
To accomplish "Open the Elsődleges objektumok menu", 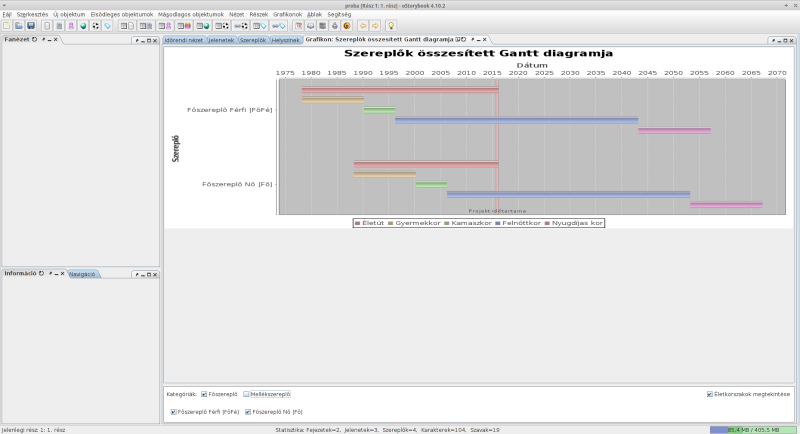I will pos(121,14).
